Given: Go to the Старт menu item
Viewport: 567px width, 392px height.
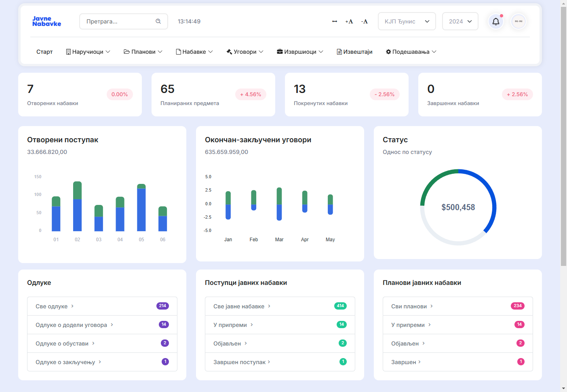Looking at the screenshot, I should pos(44,52).
